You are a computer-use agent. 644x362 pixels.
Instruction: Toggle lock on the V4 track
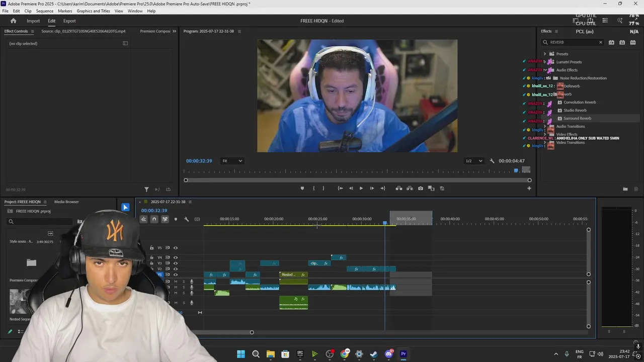151,257
